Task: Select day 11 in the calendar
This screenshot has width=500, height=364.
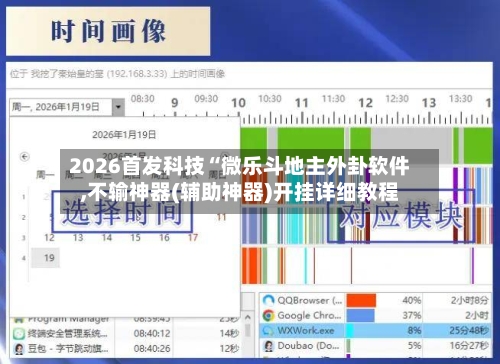Action: 221,217
